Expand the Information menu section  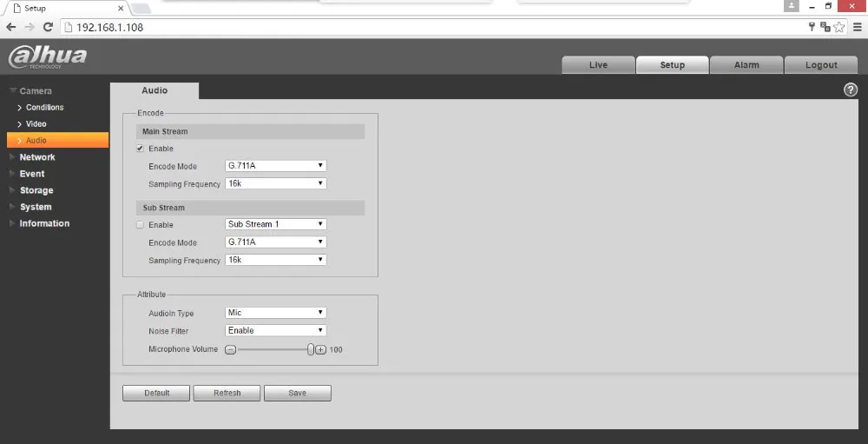pos(43,223)
